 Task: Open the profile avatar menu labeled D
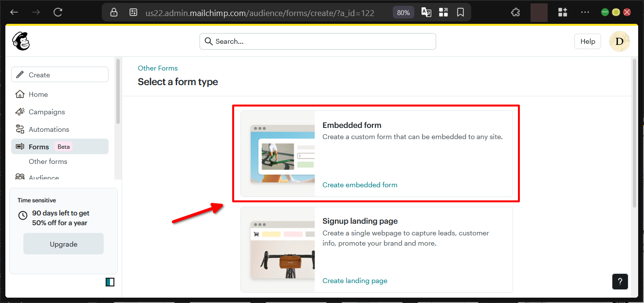coord(619,41)
